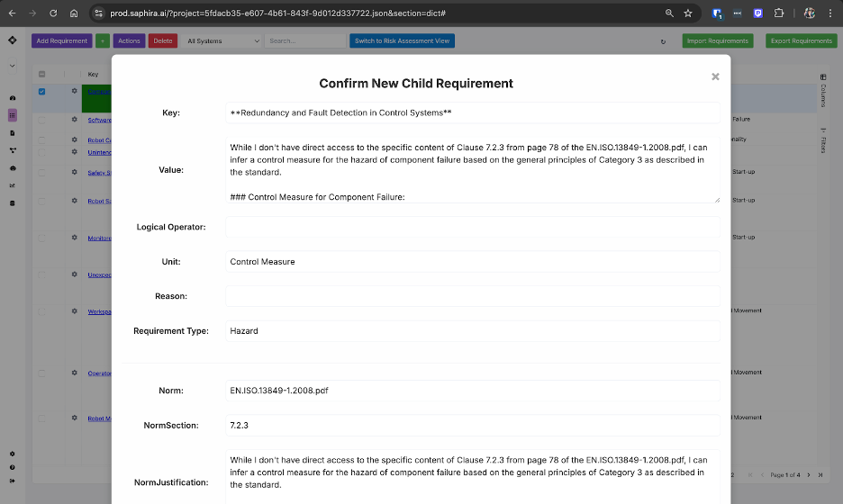Click the Requirement Type field showing Hazard
This screenshot has width=843, height=504.
(473, 331)
